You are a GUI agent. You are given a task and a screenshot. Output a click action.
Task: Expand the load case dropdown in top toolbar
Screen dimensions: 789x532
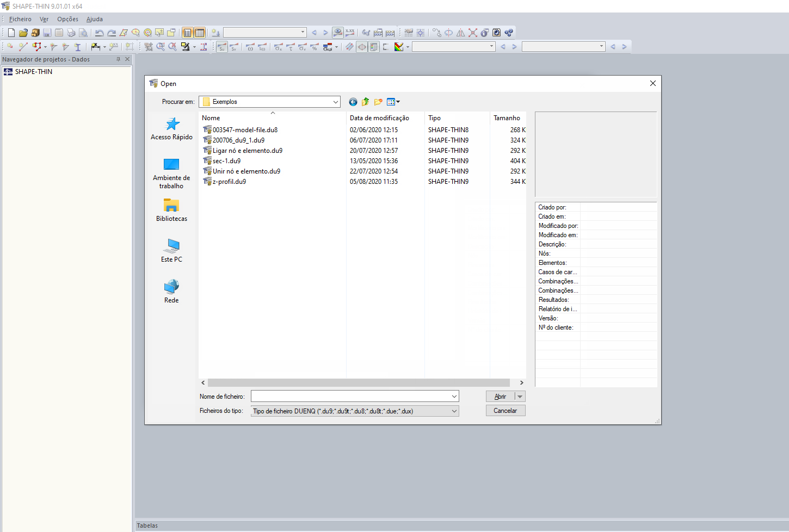coord(303,33)
